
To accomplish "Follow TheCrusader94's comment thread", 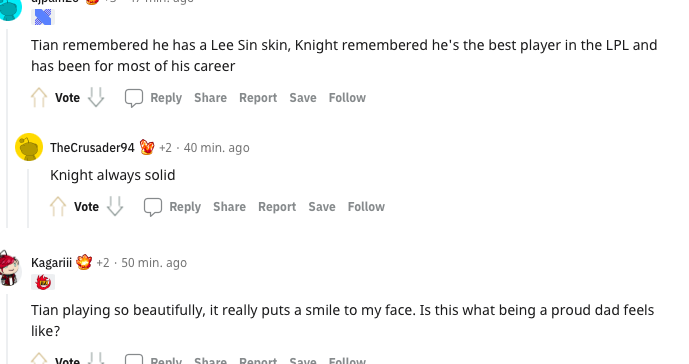I will tap(366, 207).
